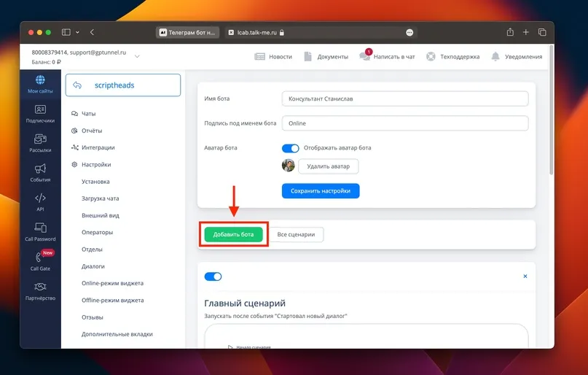Open Партнёрство handshake icon

(x=40, y=287)
